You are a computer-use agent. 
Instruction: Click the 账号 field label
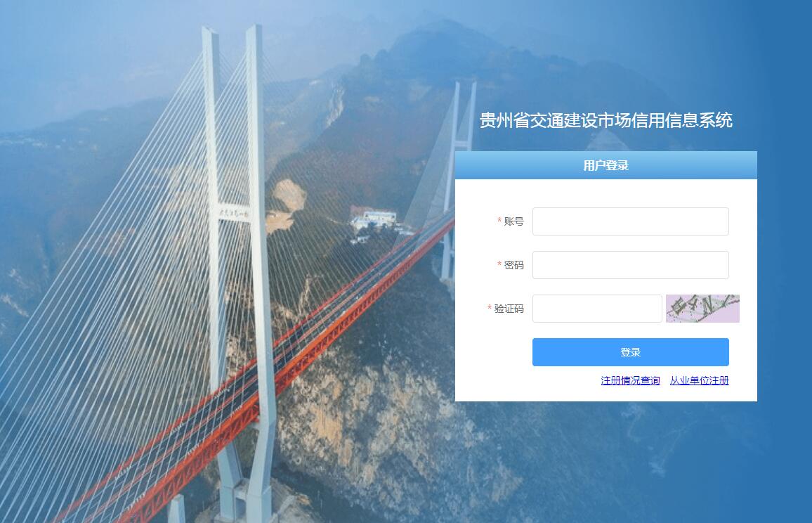point(513,221)
